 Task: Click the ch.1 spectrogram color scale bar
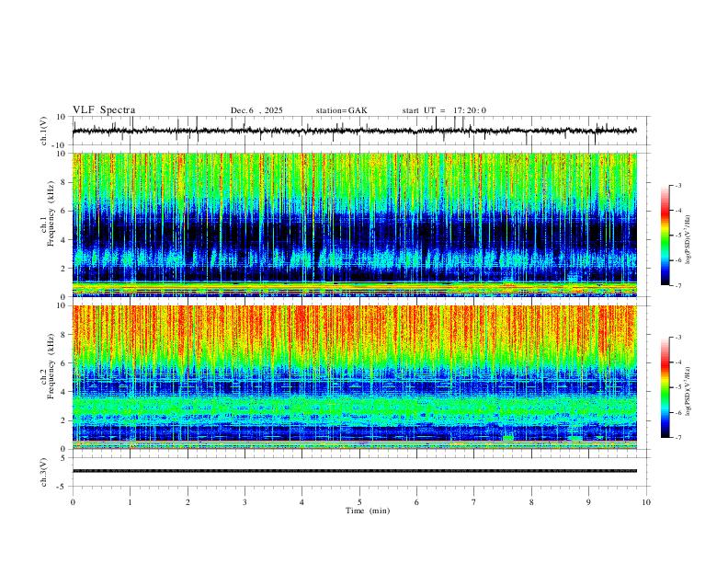pos(665,236)
